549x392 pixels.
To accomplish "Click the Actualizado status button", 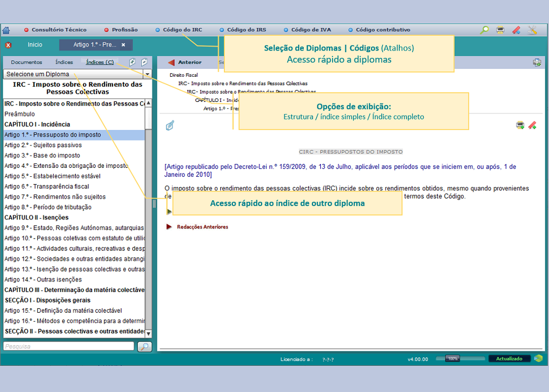I will 509,359.
